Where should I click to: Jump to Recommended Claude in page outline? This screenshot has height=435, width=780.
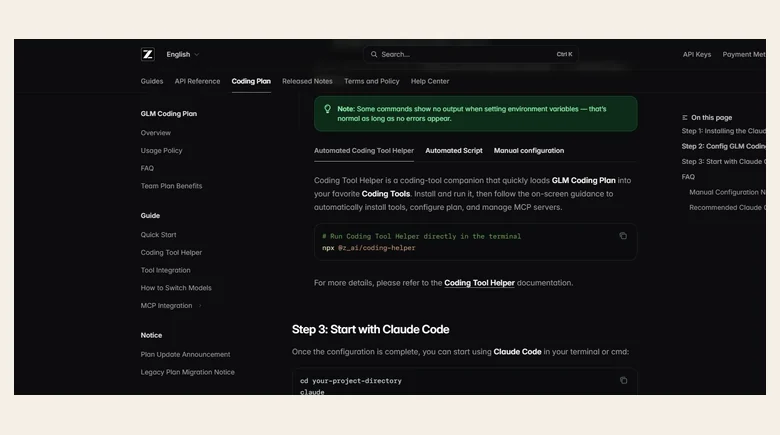coord(728,208)
